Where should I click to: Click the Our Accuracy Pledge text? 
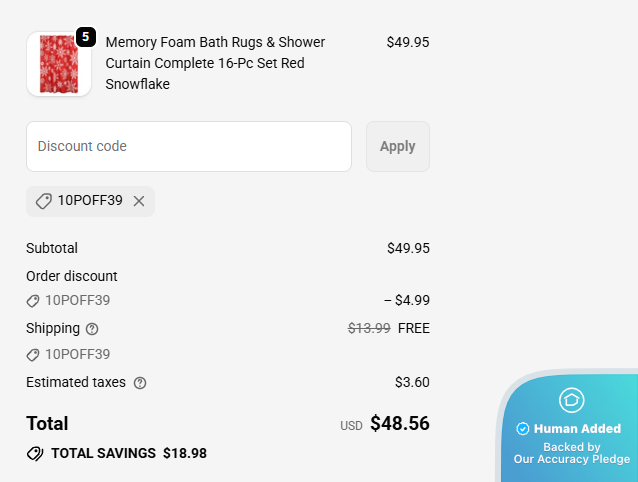click(x=572, y=459)
